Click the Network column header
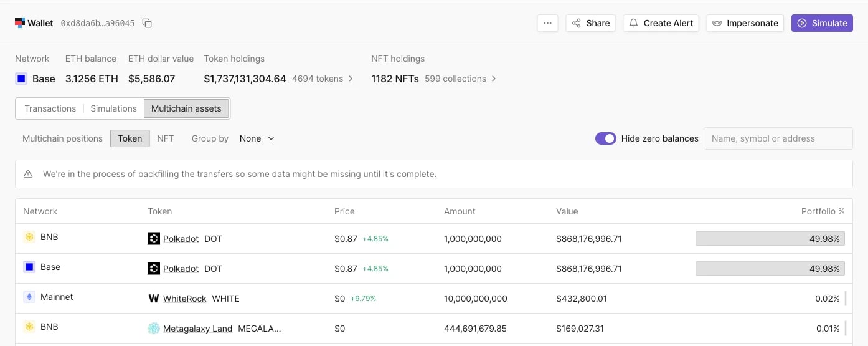 click(40, 211)
